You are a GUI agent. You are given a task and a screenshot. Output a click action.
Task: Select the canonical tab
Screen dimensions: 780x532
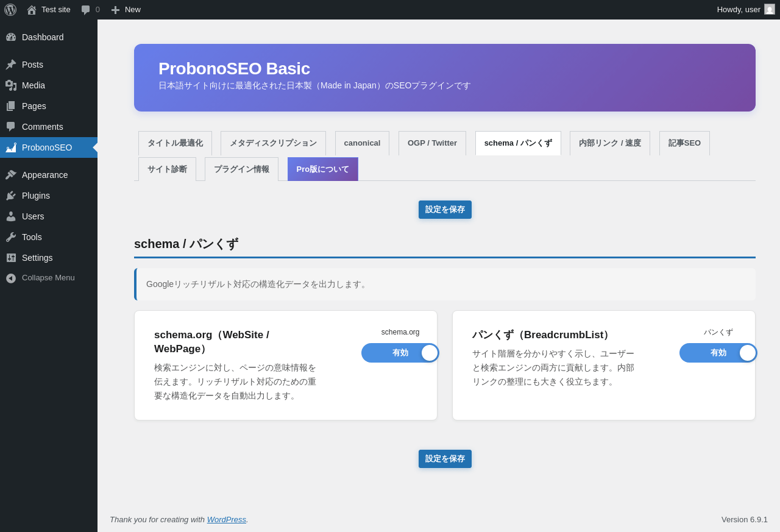coord(362,143)
